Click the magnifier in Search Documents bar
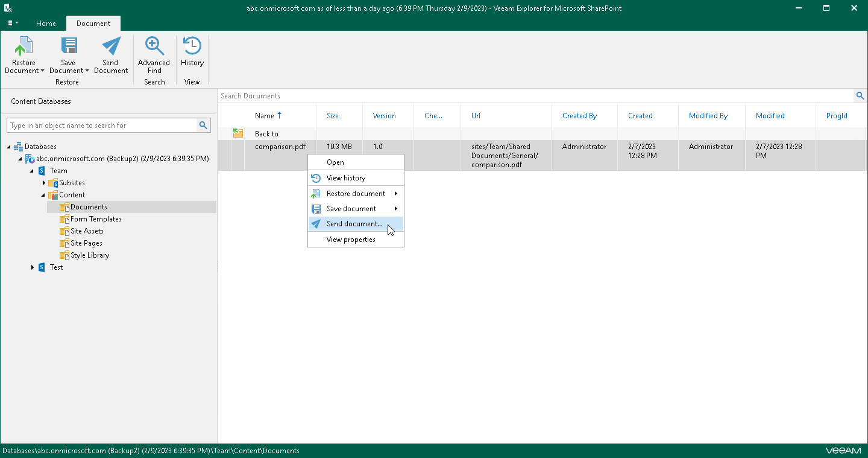Image resolution: width=868 pixels, height=458 pixels. pyautogui.click(x=860, y=95)
